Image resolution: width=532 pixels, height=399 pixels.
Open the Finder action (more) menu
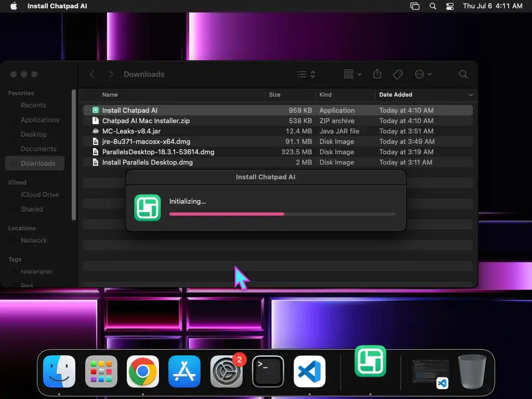click(x=423, y=74)
